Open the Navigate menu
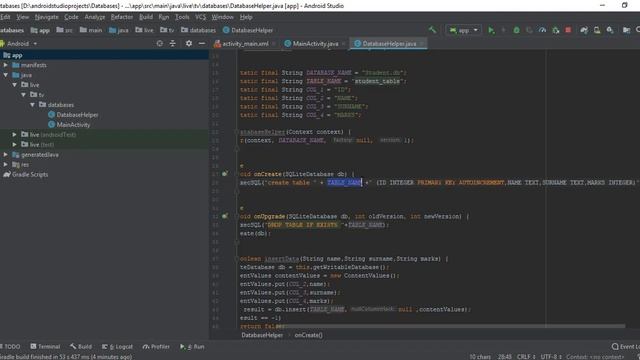 pyautogui.click(x=47, y=17)
